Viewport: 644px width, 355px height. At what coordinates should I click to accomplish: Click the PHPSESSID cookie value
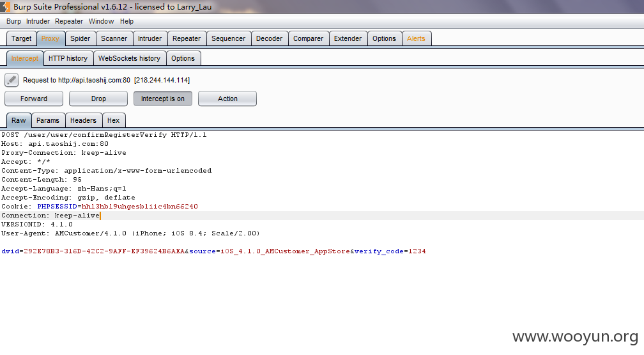[140, 207]
